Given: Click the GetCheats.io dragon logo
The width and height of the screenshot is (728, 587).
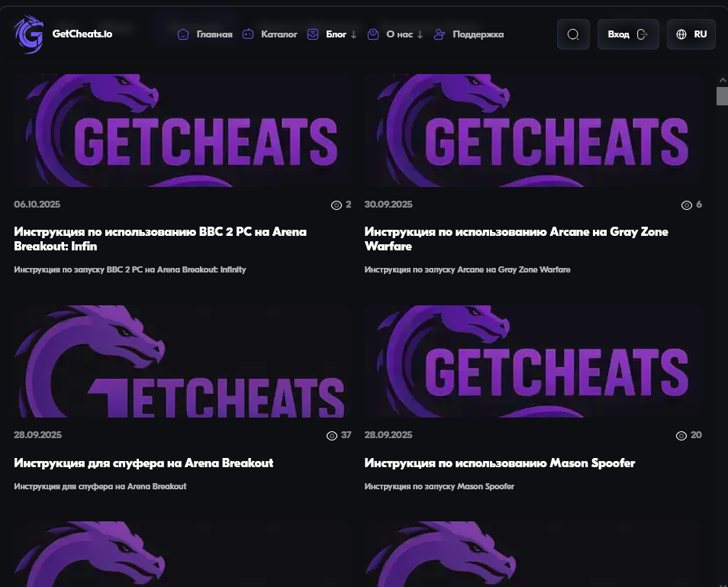Looking at the screenshot, I should 28,34.
